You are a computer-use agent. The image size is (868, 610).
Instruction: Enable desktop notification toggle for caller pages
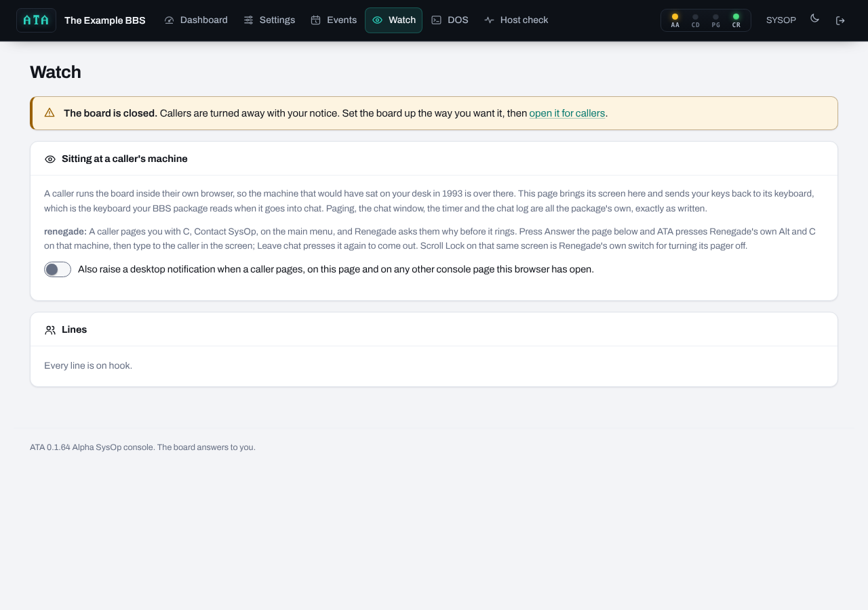(x=58, y=269)
